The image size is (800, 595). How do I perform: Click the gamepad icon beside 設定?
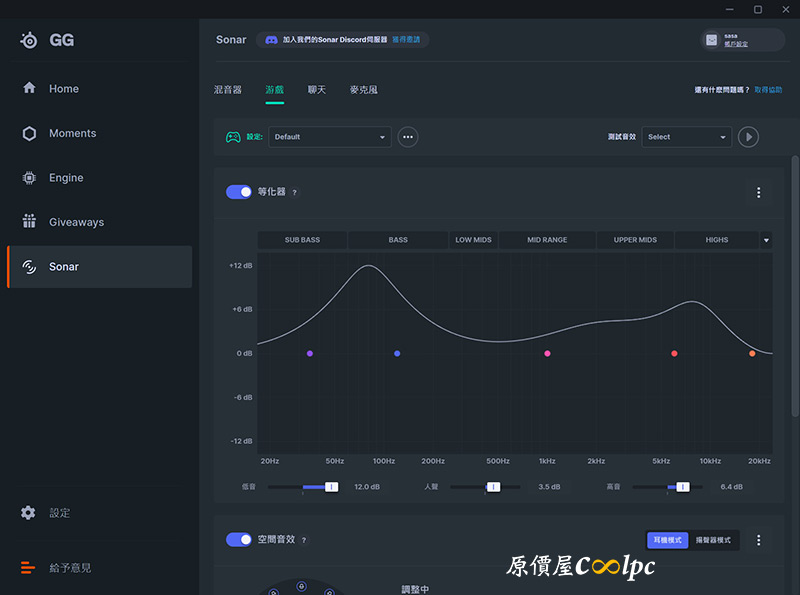coord(233,137)
